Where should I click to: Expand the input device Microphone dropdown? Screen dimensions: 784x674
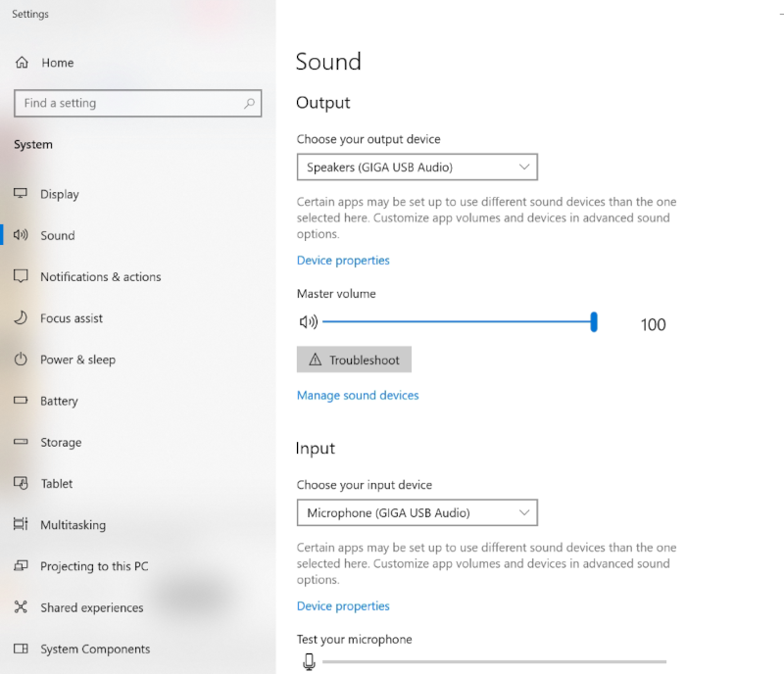click(416, 512)
